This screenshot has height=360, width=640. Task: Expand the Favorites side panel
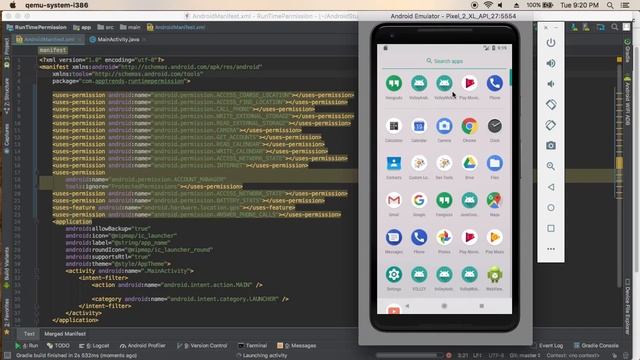pos(7,316)
